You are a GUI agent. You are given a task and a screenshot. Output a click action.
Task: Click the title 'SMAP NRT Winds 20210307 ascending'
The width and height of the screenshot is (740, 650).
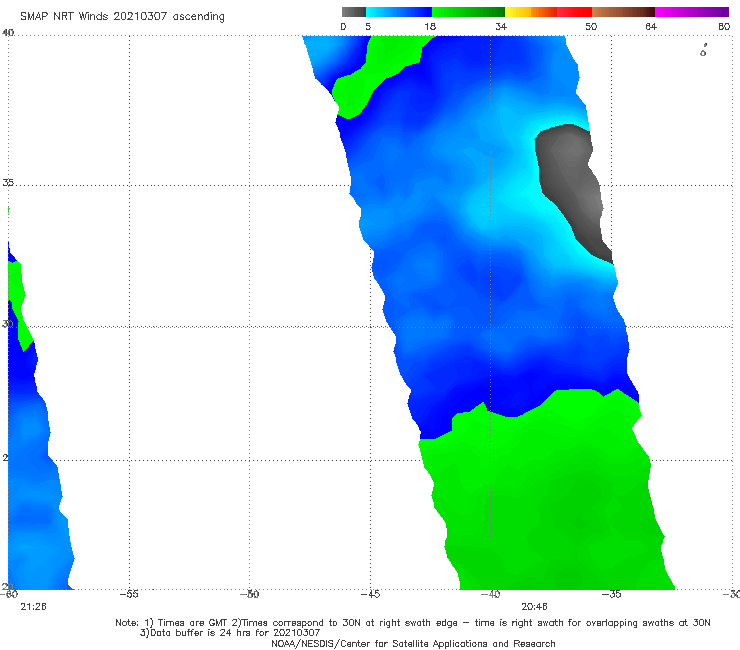point(122,16)
